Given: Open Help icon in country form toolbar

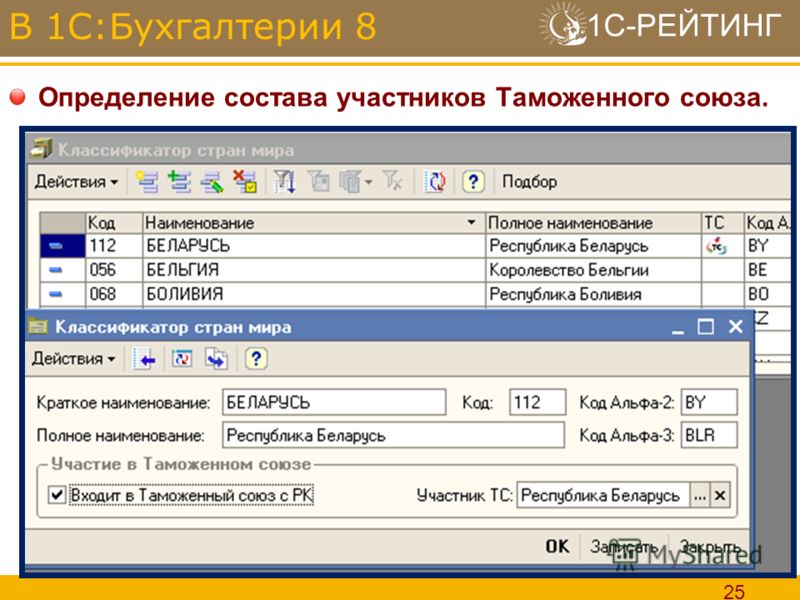Looking at the screenshot, I should tap(256, 359).
